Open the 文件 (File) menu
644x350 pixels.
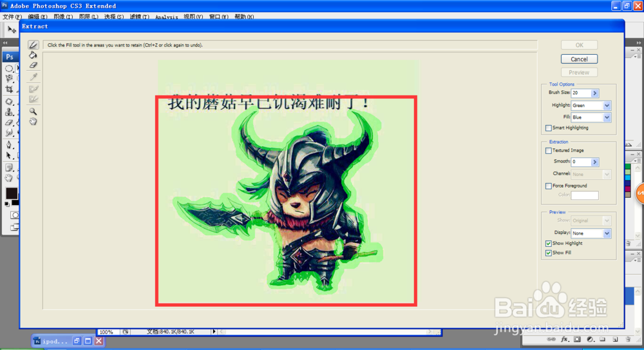(x=12, y=17)
